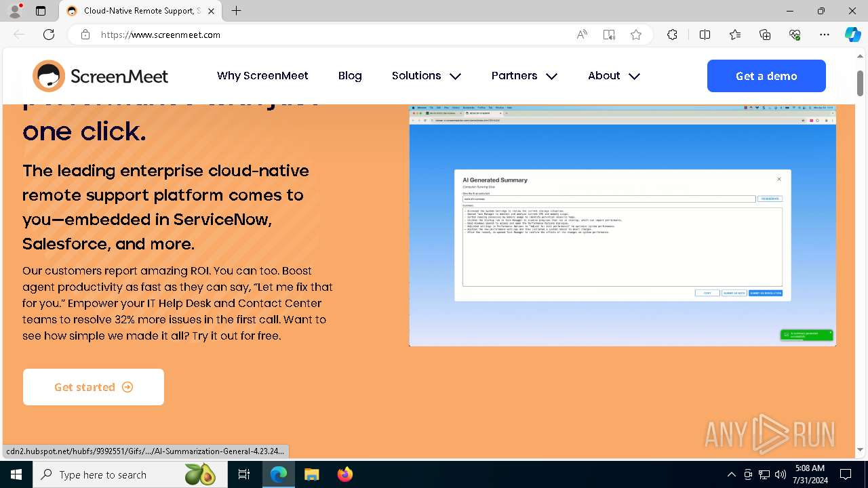Open browser Extensions icon
Viewport: 868px width, 488px height.
[672, 35]
